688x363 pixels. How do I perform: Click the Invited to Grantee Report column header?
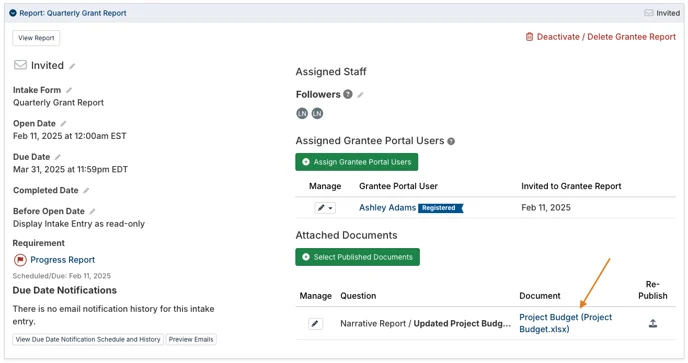pos(571,186)
